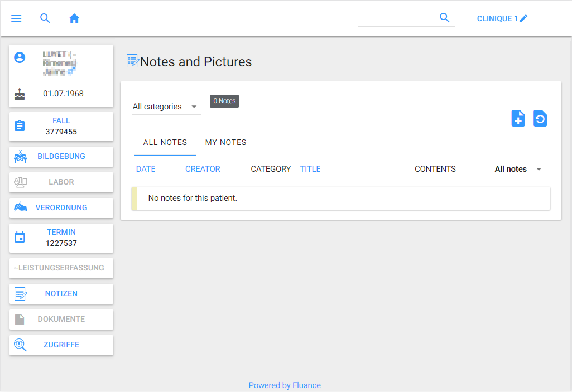Click the patient profile avatar icon
The height and width of the screenshot is (392, 572).
[x=20, y=57]
